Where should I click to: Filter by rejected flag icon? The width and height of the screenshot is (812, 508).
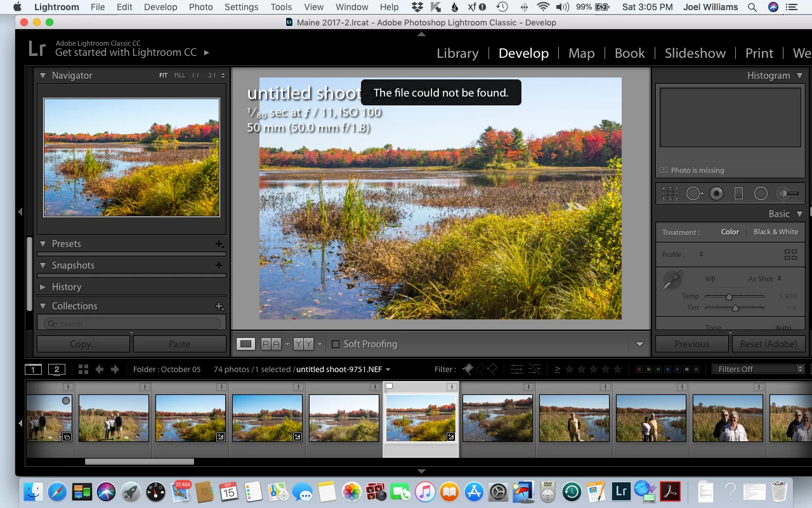click(x=492, y=369)
